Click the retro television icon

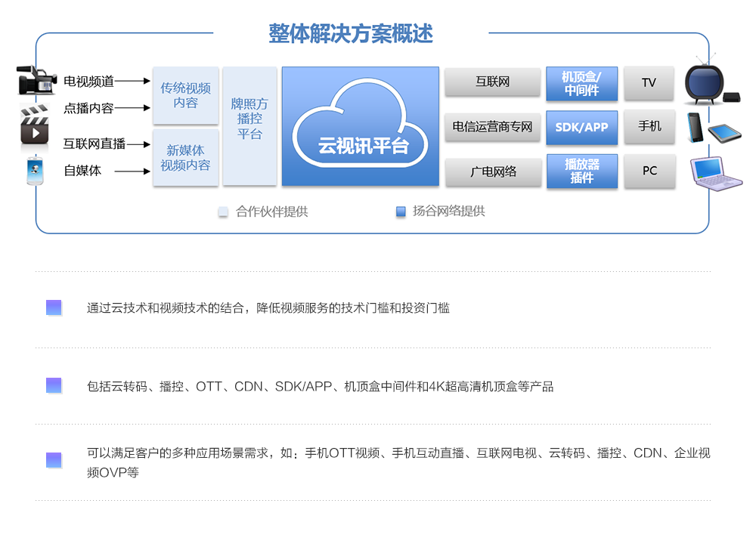(703, 81)
